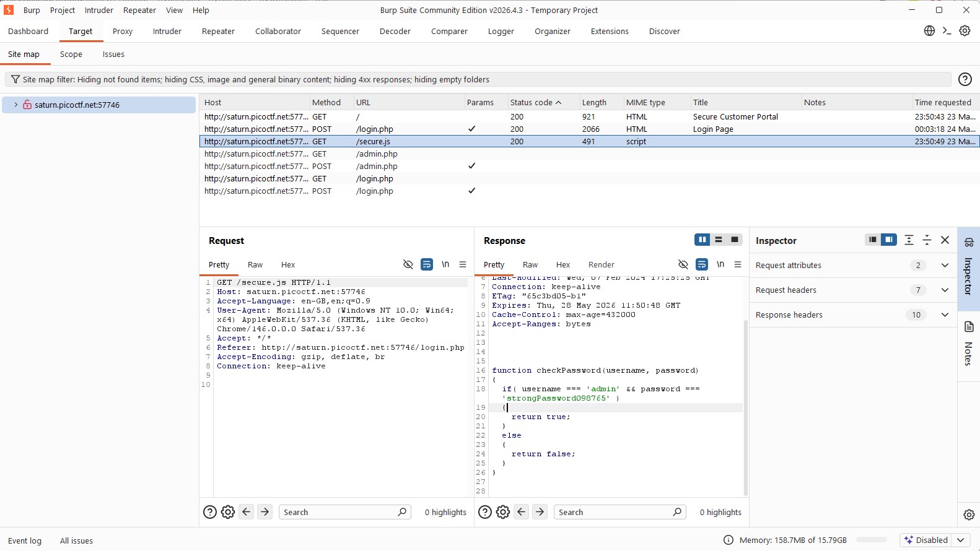Viewport: 980px width, 551px height.
Task: Go to next match in Response search
Action: tap(540, 511)
